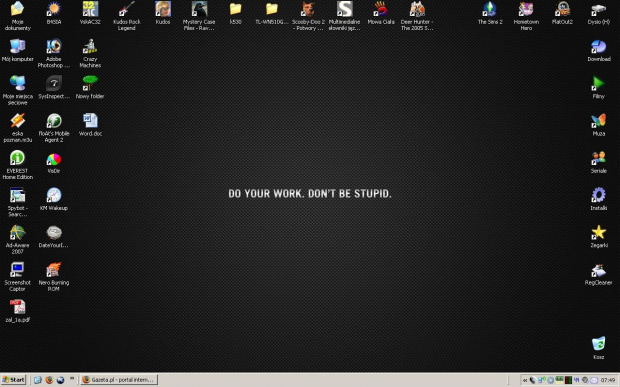This screenshot has width=620, height=387.
Task: Open the Filmy shortcut
Action: click(x=599, y=87)
